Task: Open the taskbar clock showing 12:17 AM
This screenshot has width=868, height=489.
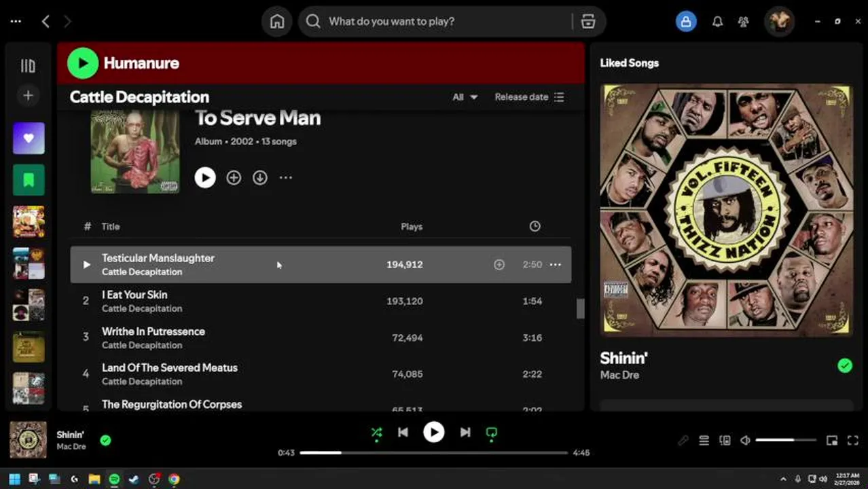Action: (848, 479)
